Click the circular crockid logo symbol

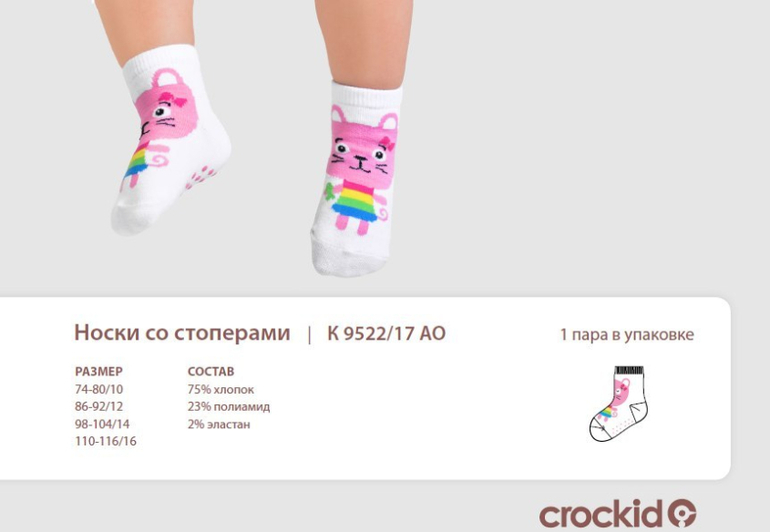(x=681, y=514)
